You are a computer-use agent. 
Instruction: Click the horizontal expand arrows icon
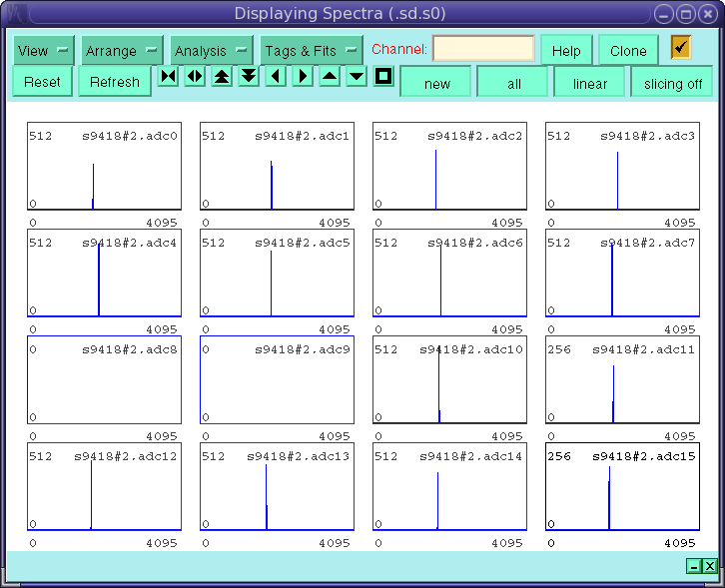[195, 77]
